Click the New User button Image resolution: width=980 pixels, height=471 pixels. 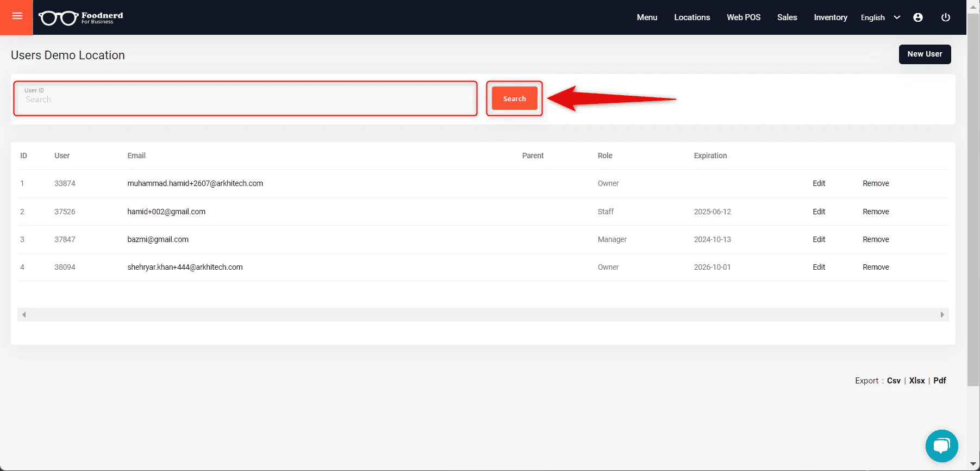pyautogui.click(x=925, y=54)
